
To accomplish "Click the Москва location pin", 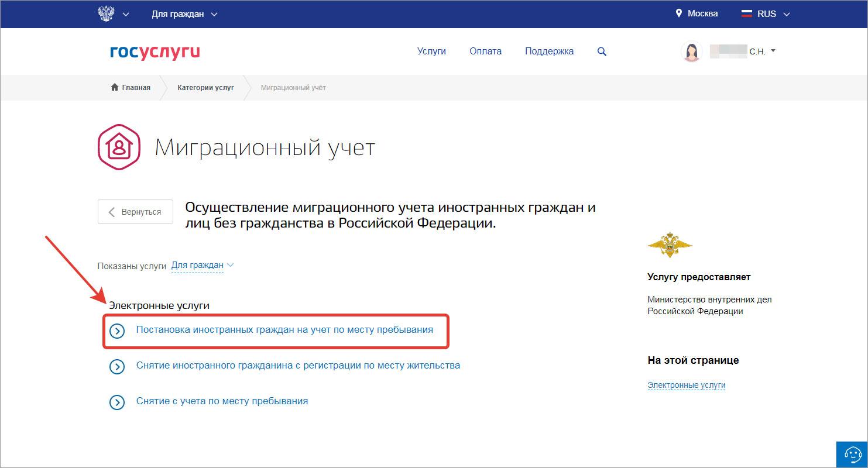I will click(x=679, y=13).
